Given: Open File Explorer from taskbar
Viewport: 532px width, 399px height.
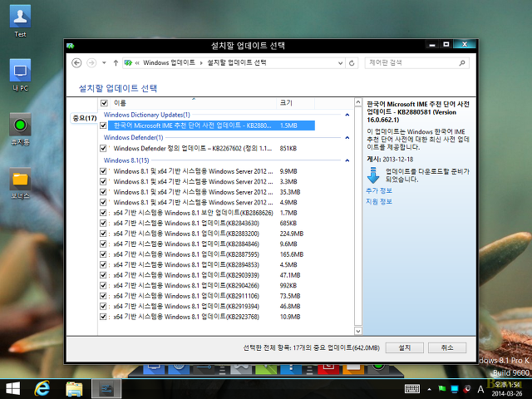Looking at the screenshot, I should [74, 389].
